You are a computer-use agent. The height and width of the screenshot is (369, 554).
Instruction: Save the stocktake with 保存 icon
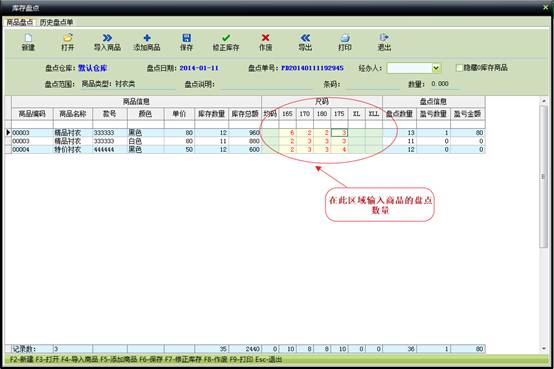click(x=187, y=38)
